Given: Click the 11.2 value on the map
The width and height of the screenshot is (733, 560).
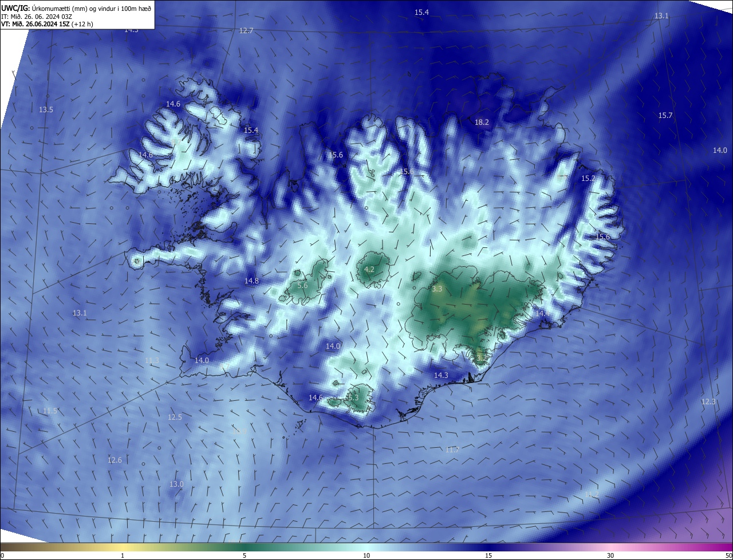Looking at the screenshot, I should [592, 494].
